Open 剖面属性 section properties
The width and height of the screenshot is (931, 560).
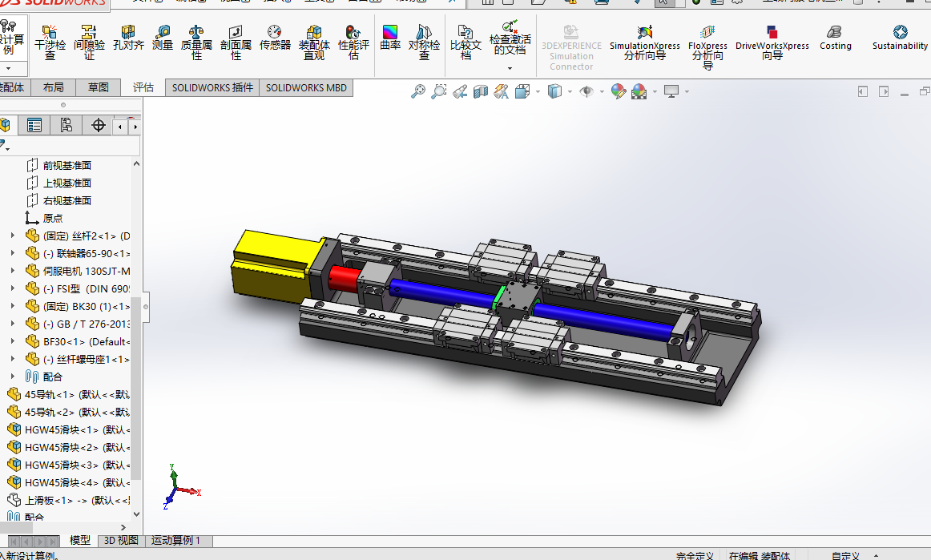[x=236, y=42]
